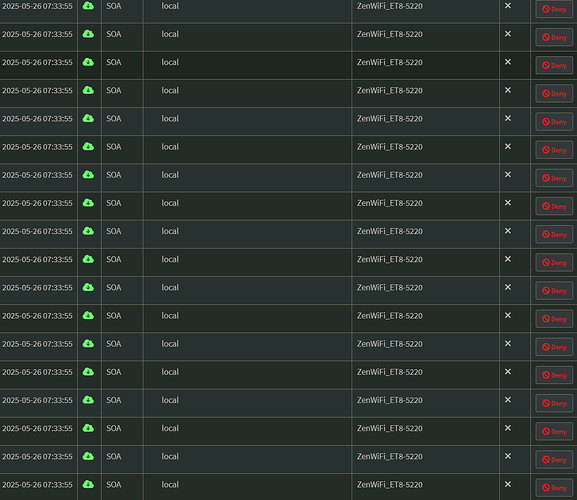Deny the query in the bottom row
Viewport: 577px width, 500px height.
coord(554,487)
